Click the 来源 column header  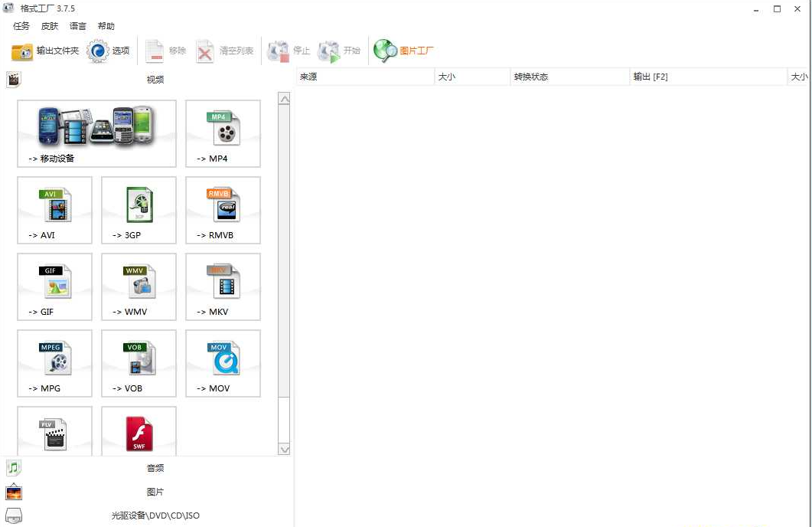click(x=365, y=77)
